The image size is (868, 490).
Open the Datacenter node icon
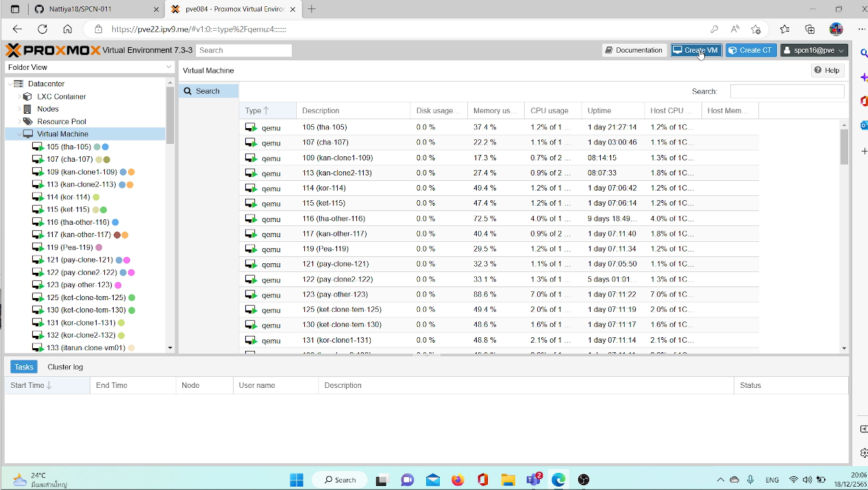coord(19,84)
